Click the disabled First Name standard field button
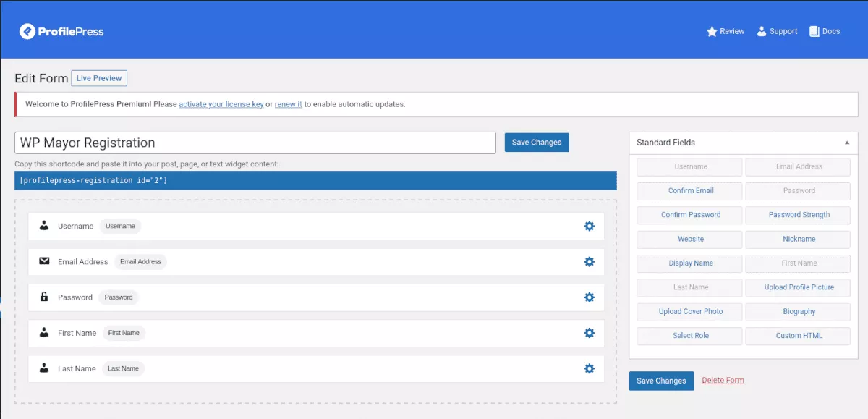The height and width of the screenshot is (419, 868). tap(799, 263)
